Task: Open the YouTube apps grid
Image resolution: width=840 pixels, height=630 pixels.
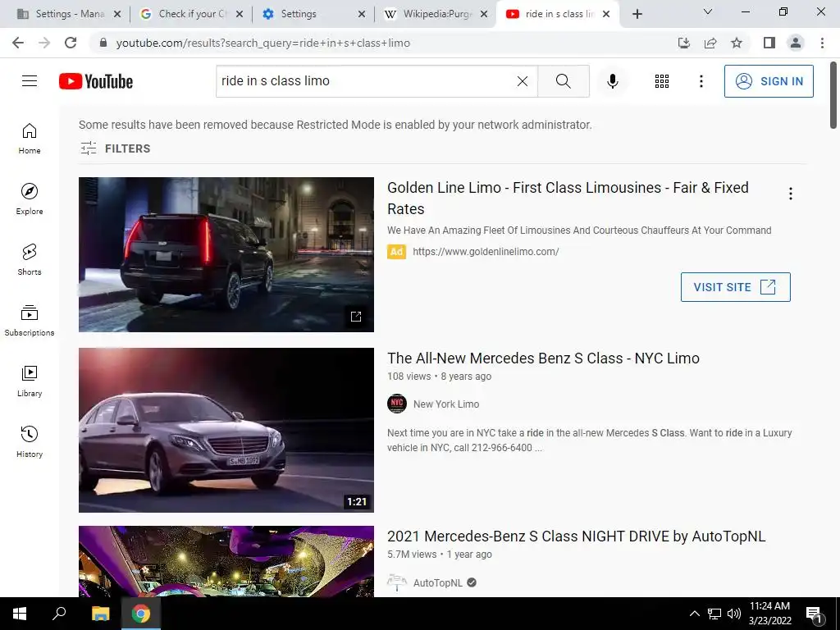Action: 662,81
